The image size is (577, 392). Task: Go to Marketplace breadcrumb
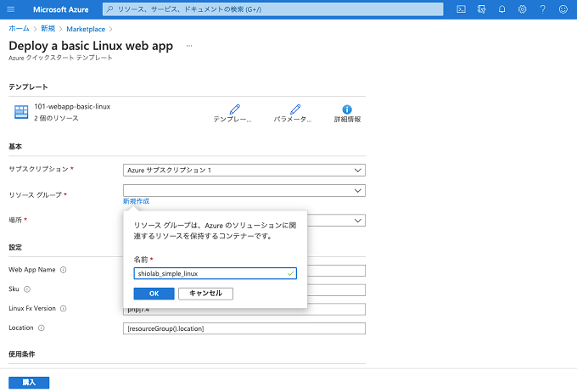[x=86, y=29]
